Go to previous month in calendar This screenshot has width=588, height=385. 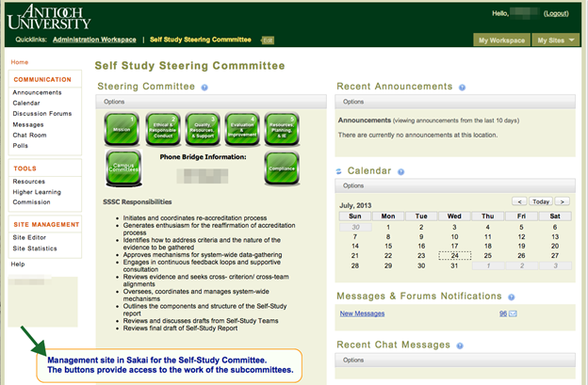click(519, 201)
